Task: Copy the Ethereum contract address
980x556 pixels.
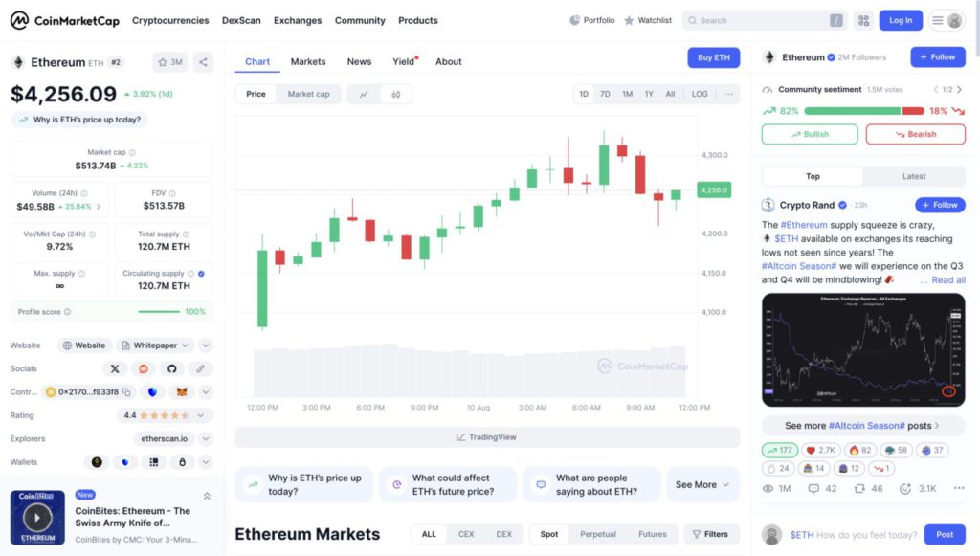Action: point(126,391)
